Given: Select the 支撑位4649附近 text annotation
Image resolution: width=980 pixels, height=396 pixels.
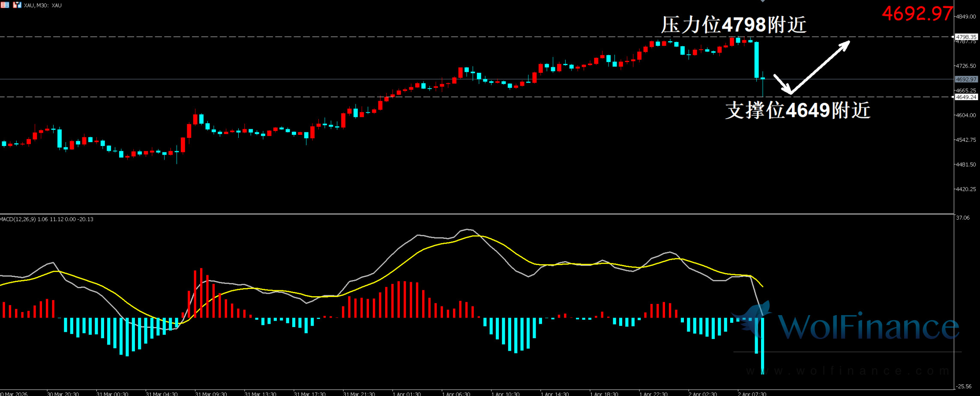Looking at the screenshot, I should 797,110.
